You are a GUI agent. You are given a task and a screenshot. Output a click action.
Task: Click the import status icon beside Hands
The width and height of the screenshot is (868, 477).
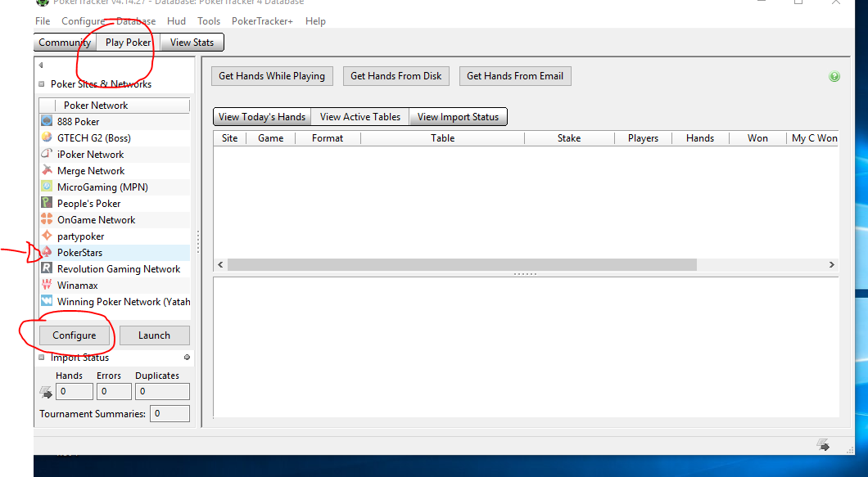pos(46,393)
